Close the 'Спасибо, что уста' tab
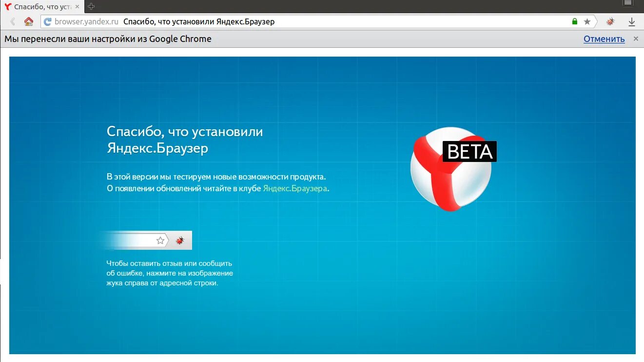The height and width of the screenshot is (362, 644). (x=77, y=7)
